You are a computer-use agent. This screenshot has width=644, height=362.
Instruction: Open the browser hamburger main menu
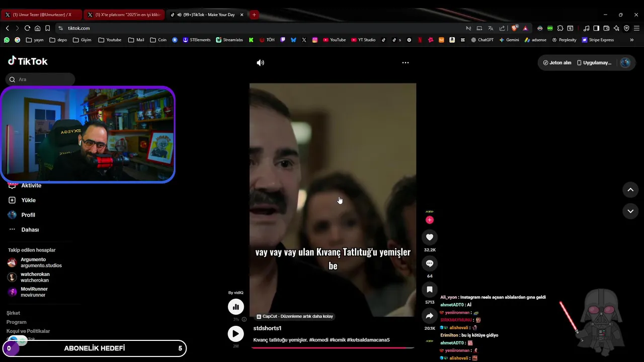636,28
